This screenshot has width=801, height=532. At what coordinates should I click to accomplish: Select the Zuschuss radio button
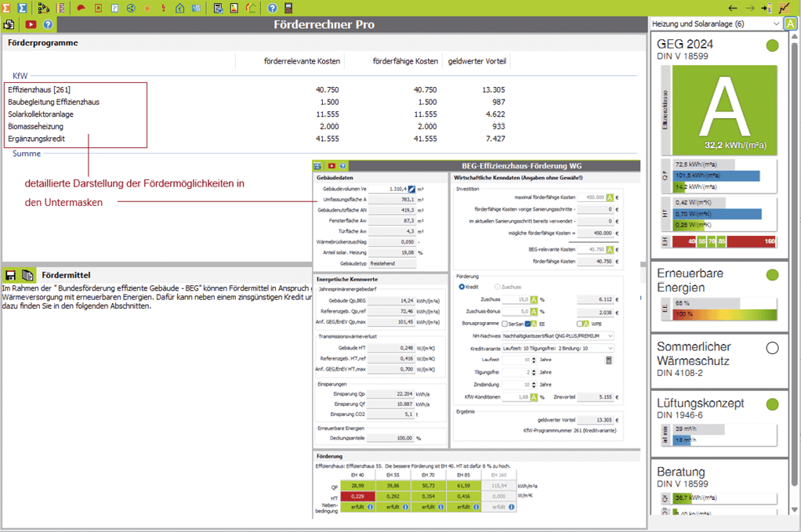(x=497, y=287)
